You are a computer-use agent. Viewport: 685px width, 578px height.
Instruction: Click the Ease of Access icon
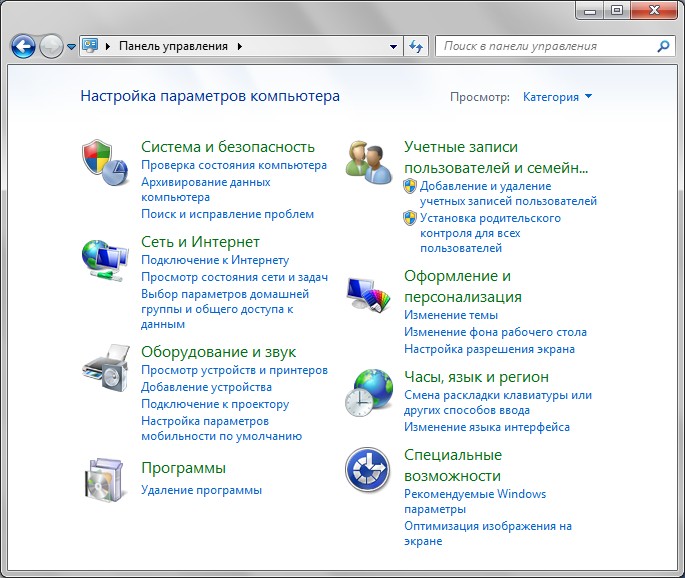[x=368, y=470]
